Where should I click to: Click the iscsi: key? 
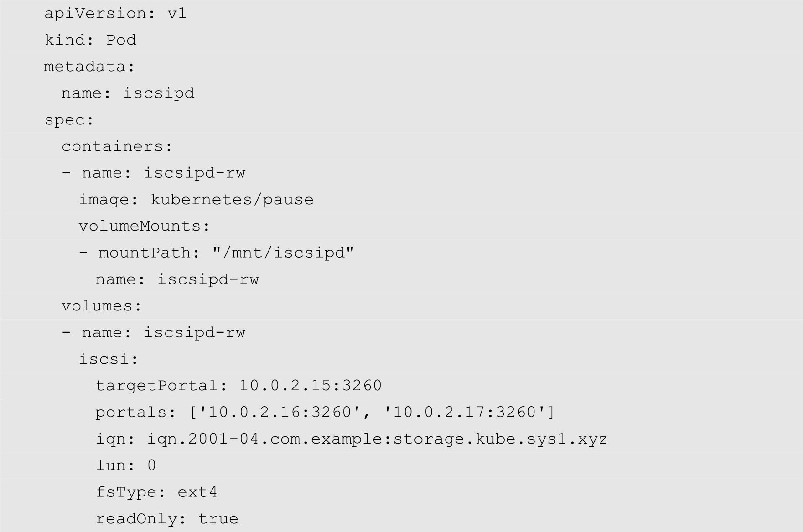[x=109, y=359]
